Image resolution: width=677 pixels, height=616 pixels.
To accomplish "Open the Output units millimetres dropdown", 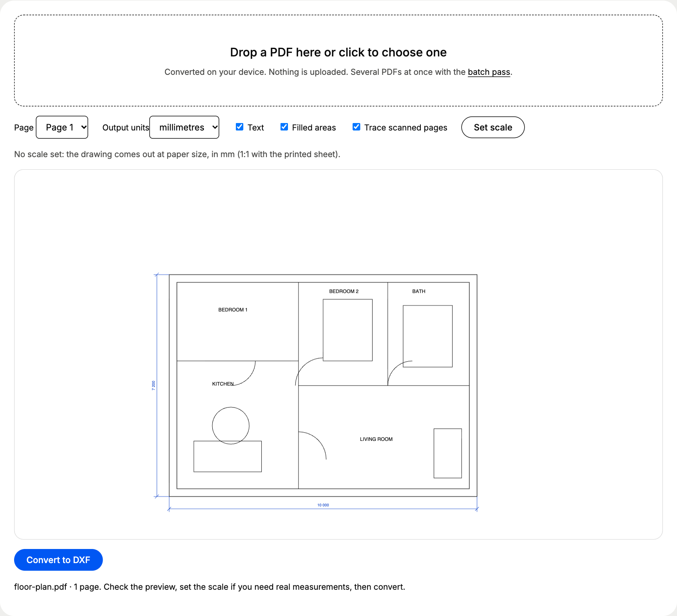I will (184, 127).
